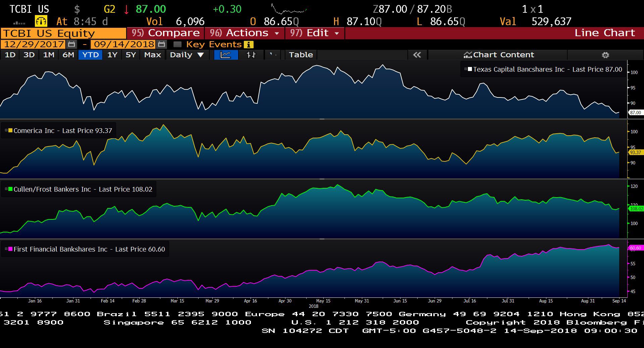Expand the Cullen/Frost Bankers legend box
Image resolution: width=644 pixels, height=348 pixels.
coord(6,189)
